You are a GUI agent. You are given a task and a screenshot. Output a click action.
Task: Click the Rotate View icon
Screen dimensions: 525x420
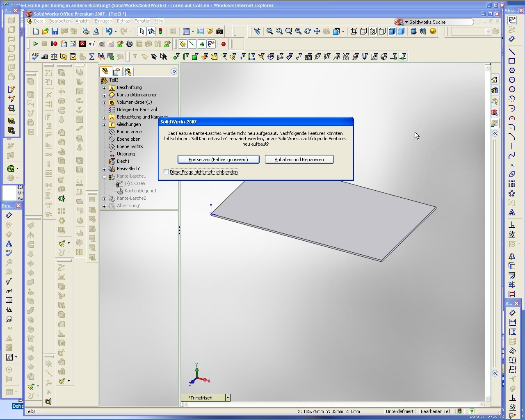[x=308, y=31]
